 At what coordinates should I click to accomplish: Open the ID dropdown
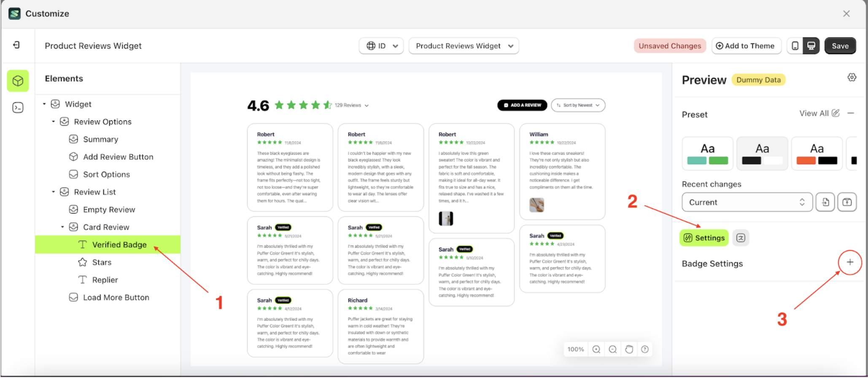pos(381,46)
